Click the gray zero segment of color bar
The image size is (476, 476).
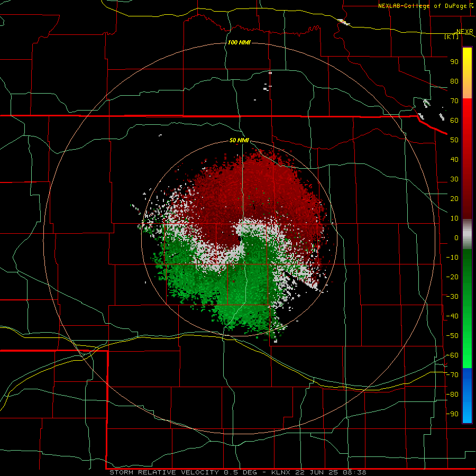click(467, 234)
